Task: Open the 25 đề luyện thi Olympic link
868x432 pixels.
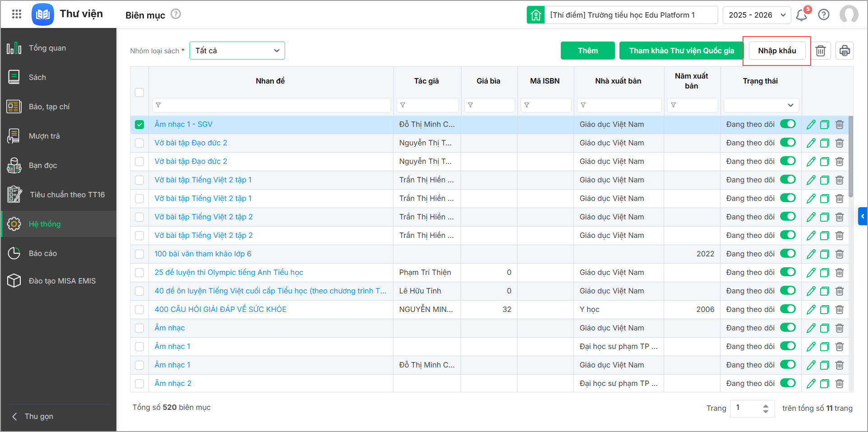Action: (x=229, y=273)
